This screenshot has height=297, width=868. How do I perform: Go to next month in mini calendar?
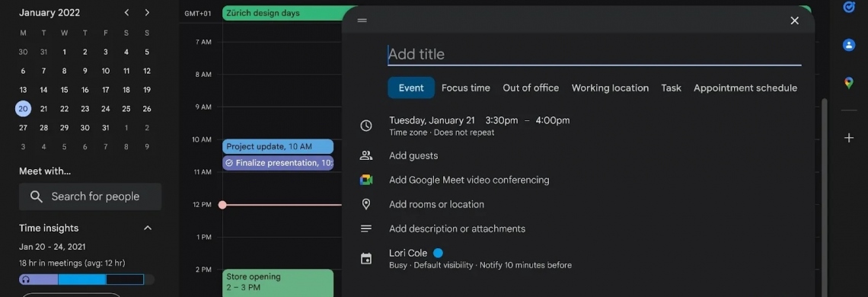[147, 12]
